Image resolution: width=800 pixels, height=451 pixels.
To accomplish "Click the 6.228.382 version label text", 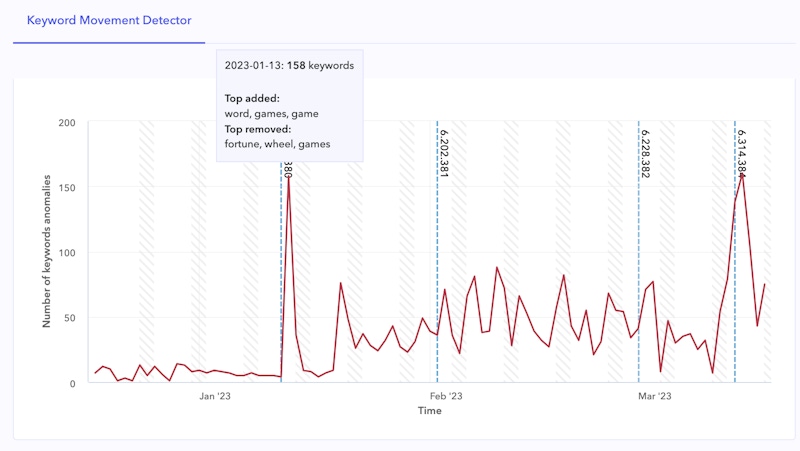I will 646,153.
